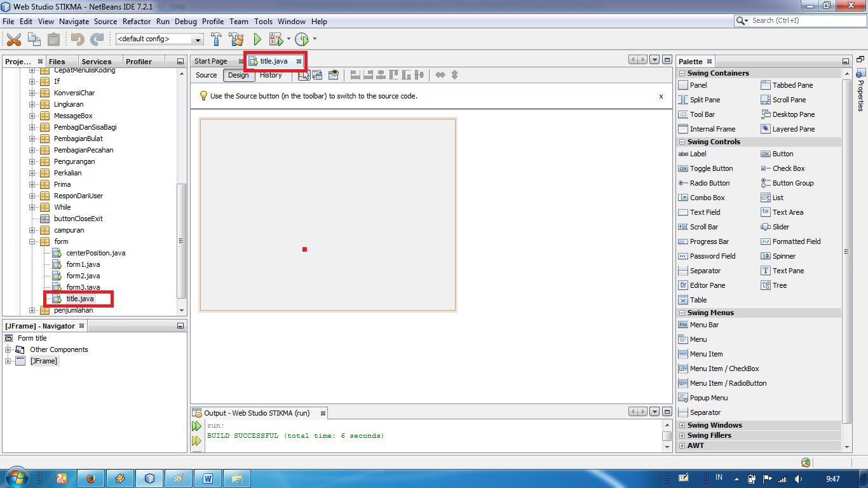The width and height of the screenshot is (868, 488).
Task: Open the default config dropdown
Action: 197,39
